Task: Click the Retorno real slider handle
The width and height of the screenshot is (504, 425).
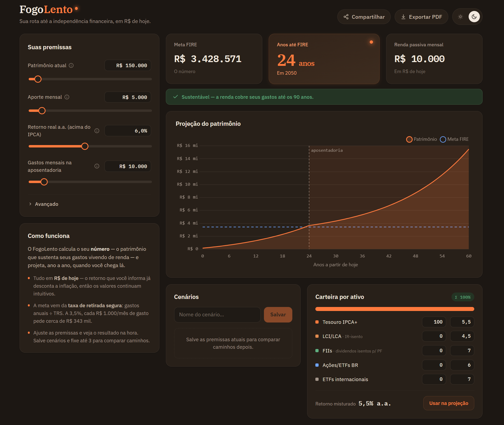Action: tap(85, 146)
